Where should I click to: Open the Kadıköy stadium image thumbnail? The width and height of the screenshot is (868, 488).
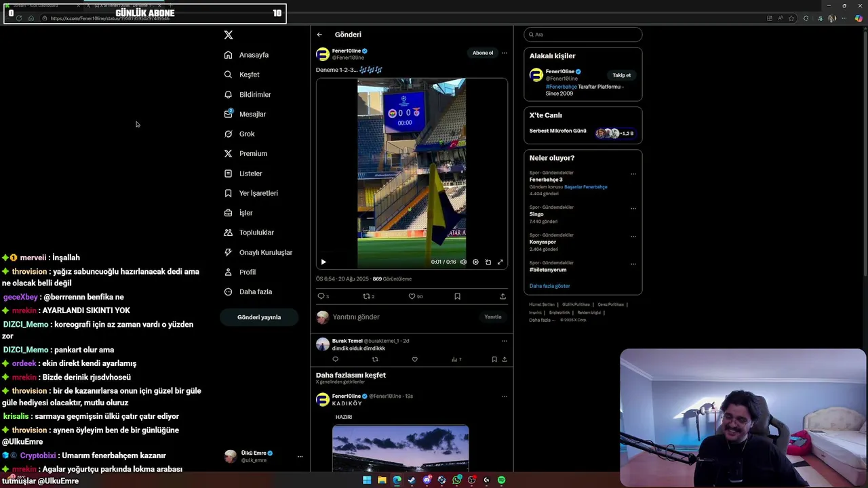tap(400, 448)
